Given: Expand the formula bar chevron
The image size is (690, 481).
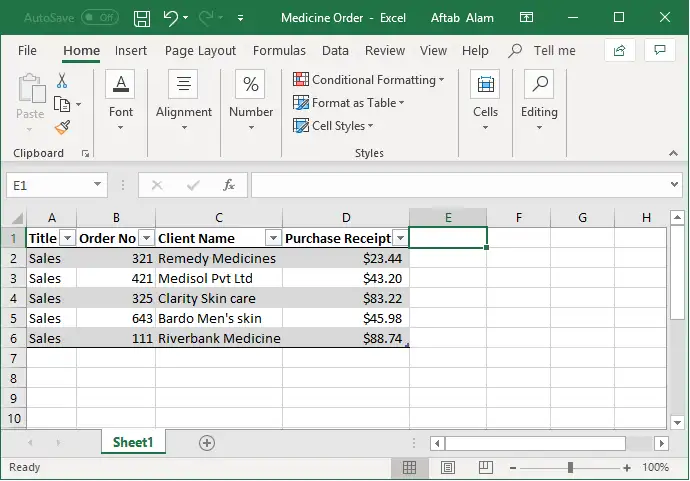Looking at the screenshot, I should 674,184.
